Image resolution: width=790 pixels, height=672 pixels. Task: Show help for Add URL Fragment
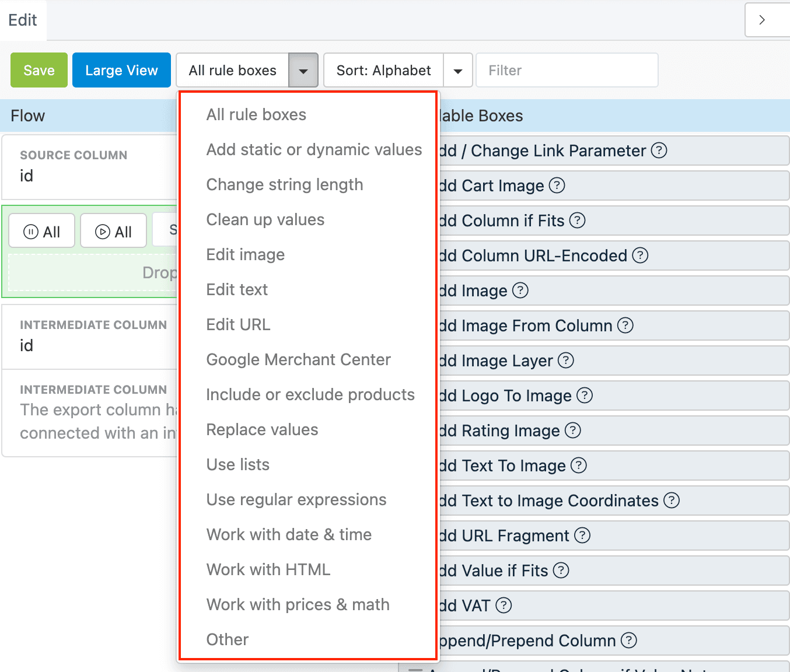[582, 535]
